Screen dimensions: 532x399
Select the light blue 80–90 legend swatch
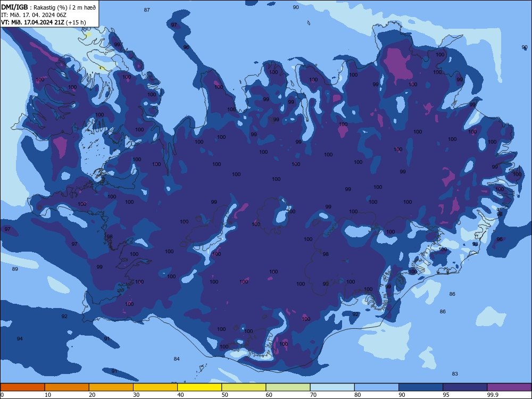(x=377, y=387)
